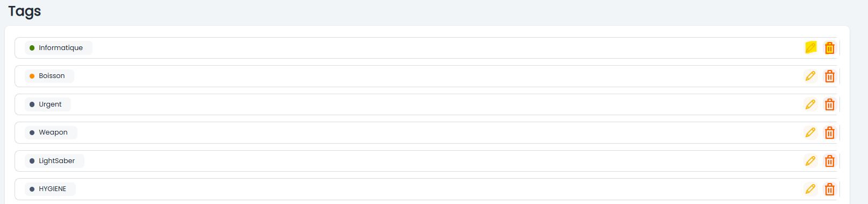Click the pencil icon for the Boisson tag
The image size is (868, 204).
coord(810,76)
